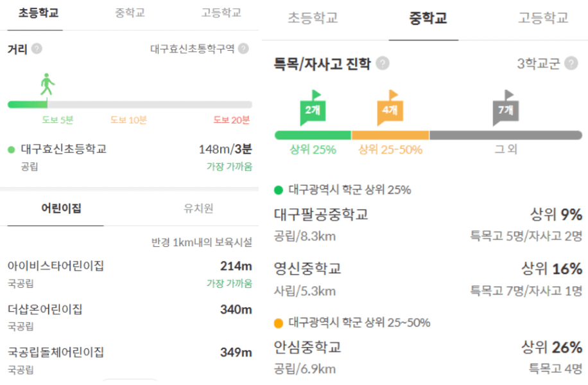
Task: Open 아이비스타어린이집 listing
Action: [x=56, y=266]
